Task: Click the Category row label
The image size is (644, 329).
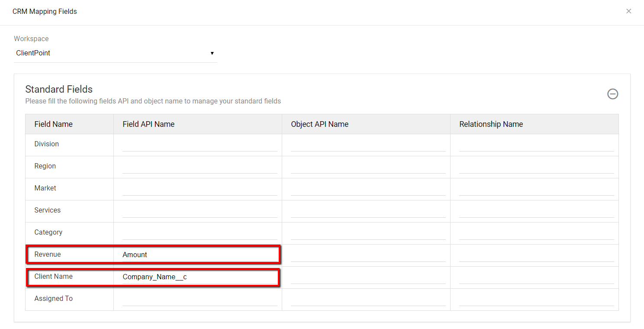Action: click(x=48, y=232)
